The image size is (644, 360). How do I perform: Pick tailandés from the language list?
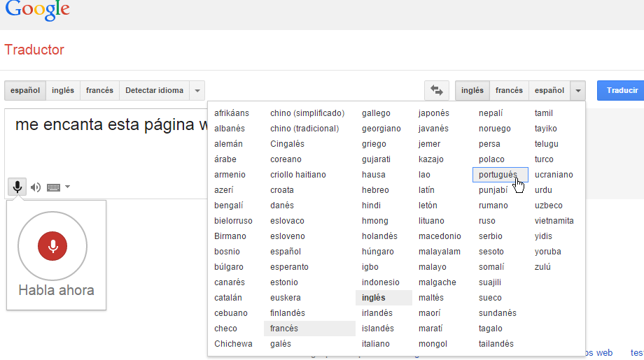(x=496, y=344)
